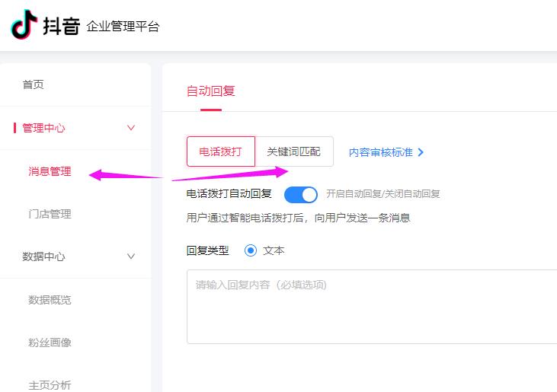Open the 主页分析 page

pyautogui.click(x=50, y=385)
